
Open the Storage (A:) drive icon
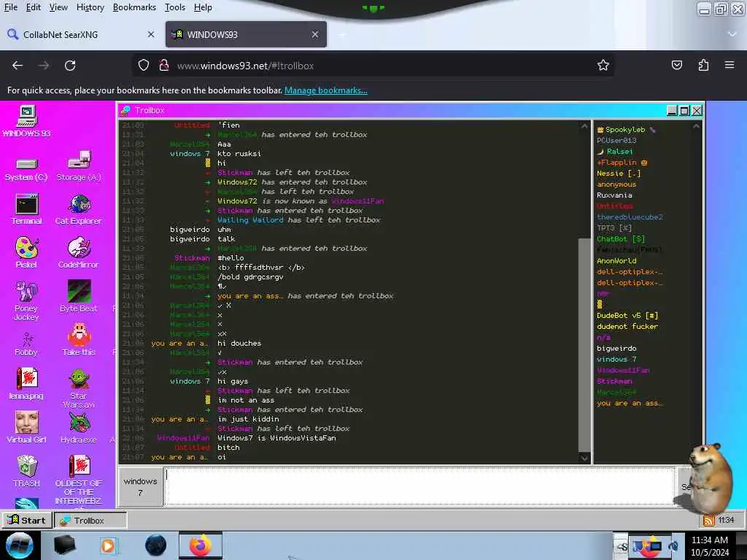coord(79,166)
